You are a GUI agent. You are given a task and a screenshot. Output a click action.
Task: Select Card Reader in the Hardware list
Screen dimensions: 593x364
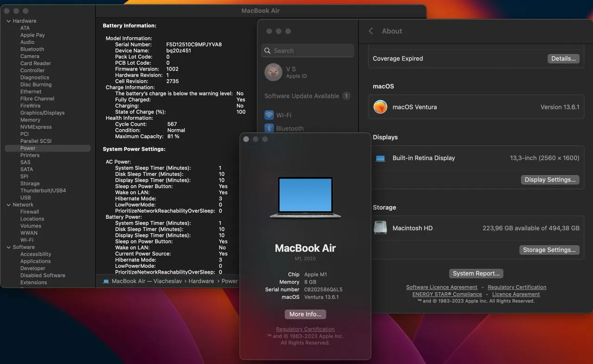coord(36,63)
